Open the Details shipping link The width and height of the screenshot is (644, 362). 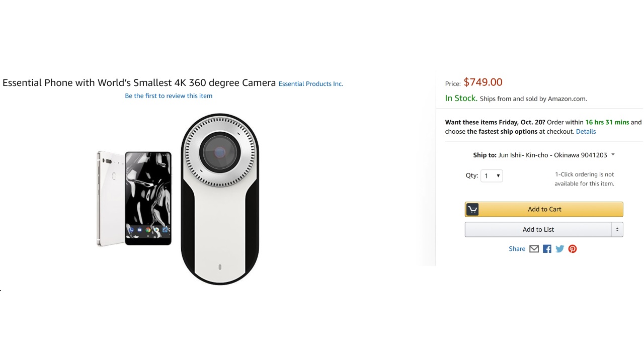coord(586,132)
